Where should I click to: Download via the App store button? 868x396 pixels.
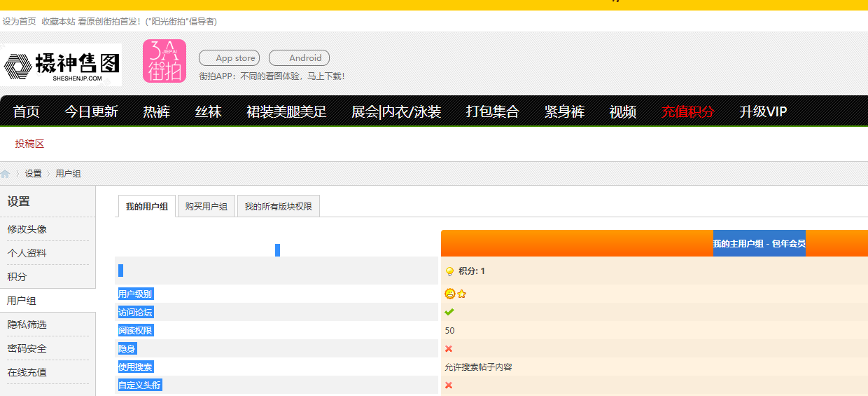(x=229, y=58)
